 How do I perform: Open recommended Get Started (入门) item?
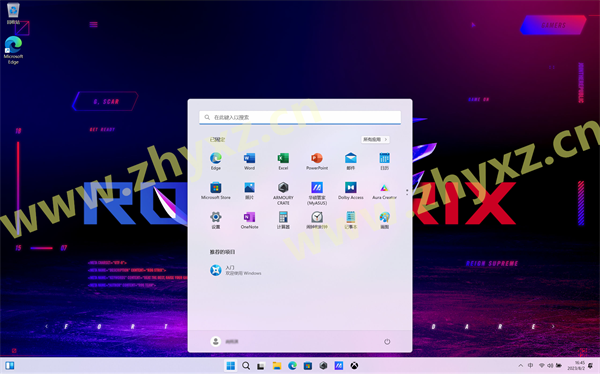coord(236,270)
